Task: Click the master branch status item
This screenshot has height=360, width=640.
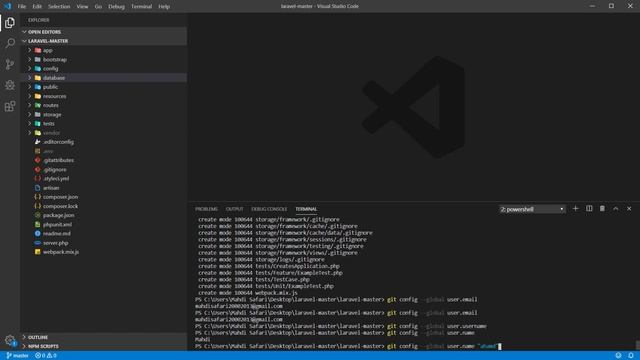Action: (x=17, y=356)
